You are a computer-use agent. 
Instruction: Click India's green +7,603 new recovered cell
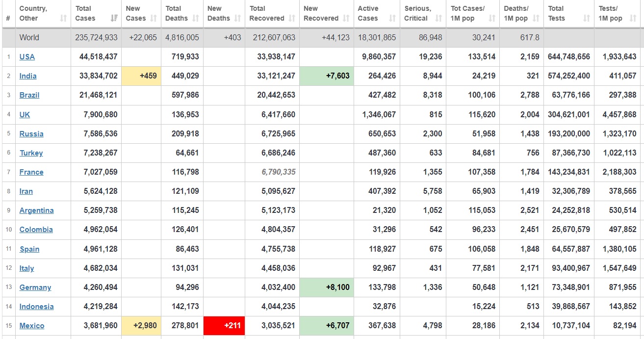tap(327, 76)
